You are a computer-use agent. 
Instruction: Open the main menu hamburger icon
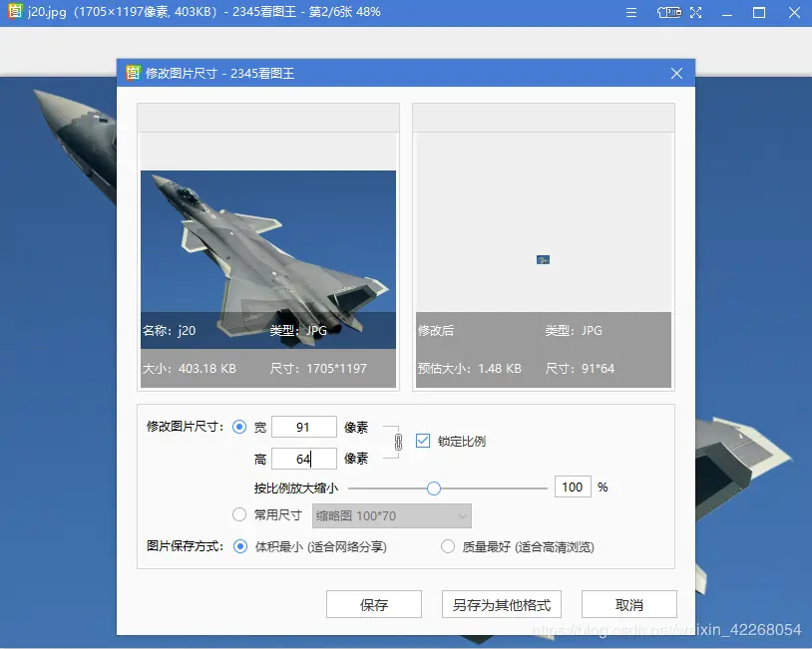pyautogui.click(x=630, y=12)
